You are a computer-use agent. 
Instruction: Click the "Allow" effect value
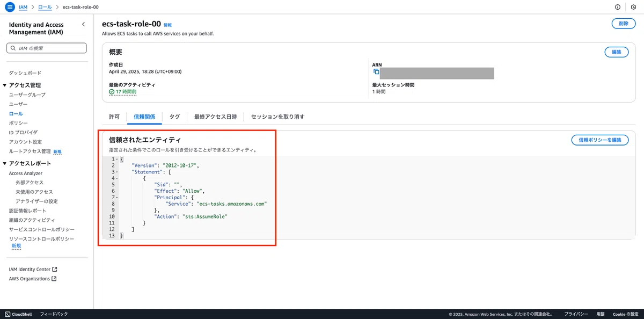point(192,191)
